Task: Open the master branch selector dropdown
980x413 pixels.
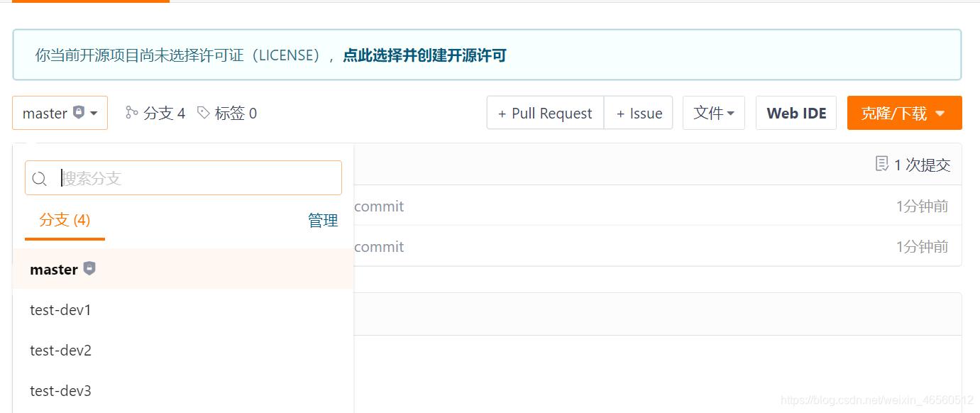Action: coord(60,113)
